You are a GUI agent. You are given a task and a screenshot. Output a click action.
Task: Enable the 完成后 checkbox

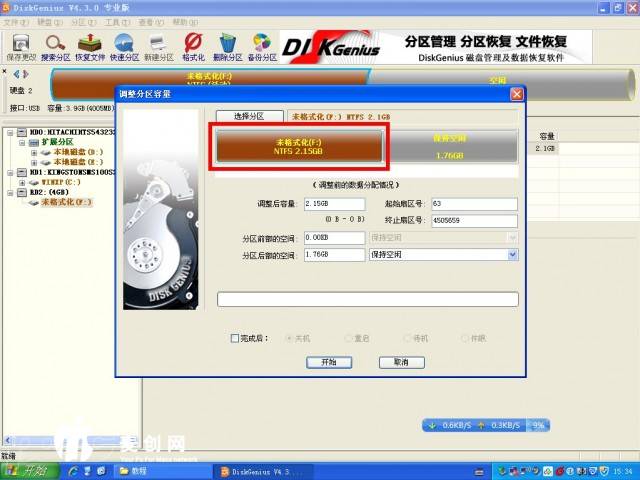(235, 338)
